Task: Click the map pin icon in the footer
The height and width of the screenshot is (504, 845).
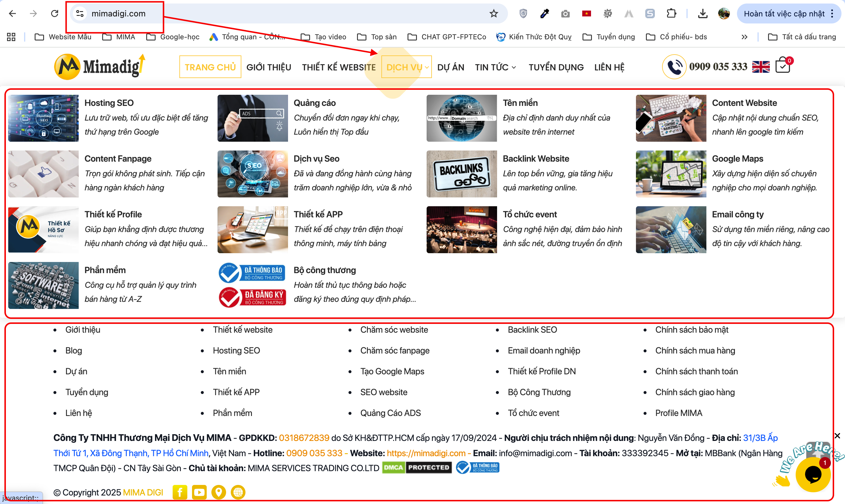Action: click(x=218, y=492)
